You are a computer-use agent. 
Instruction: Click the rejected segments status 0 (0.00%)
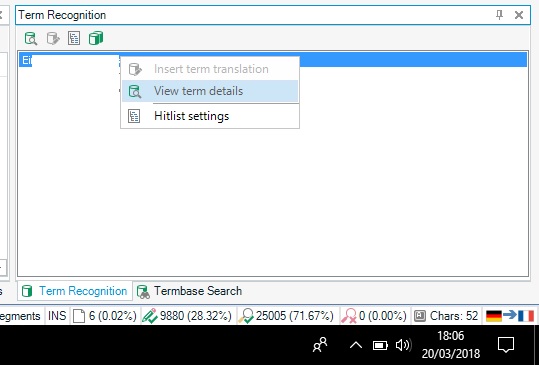[x=374, y=316]
